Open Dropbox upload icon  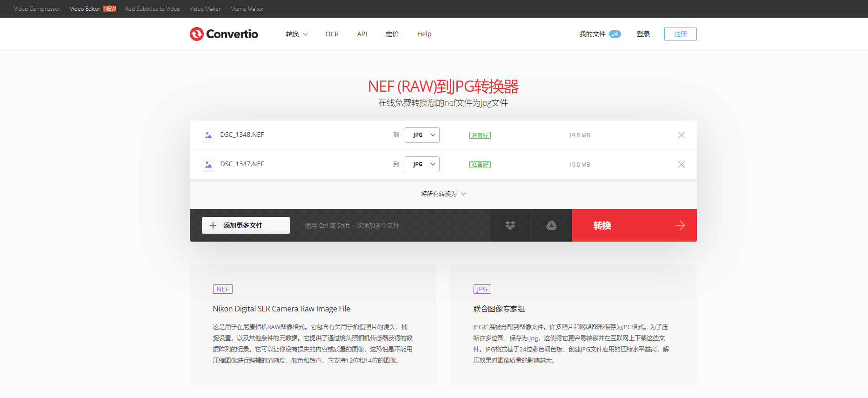(x=510, y=225)
